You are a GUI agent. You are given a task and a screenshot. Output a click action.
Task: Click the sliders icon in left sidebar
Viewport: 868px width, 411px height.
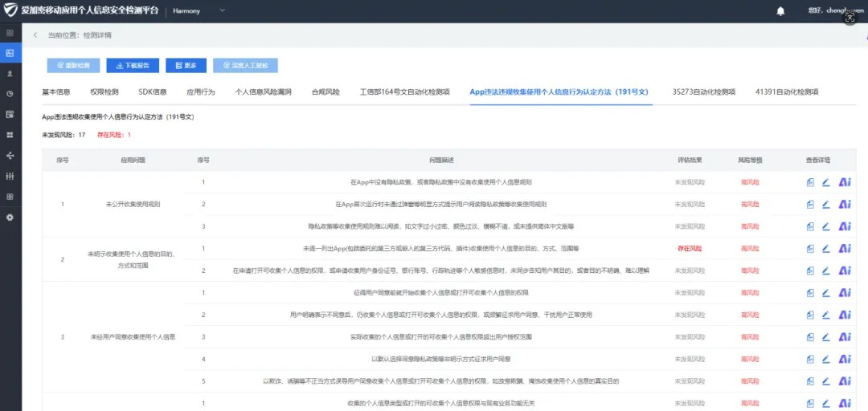(10, 176)
